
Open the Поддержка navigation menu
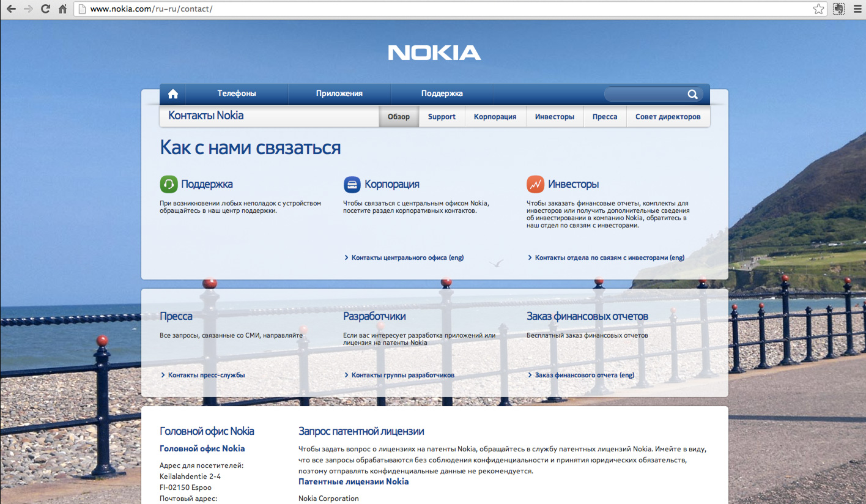tap(442, 94)
